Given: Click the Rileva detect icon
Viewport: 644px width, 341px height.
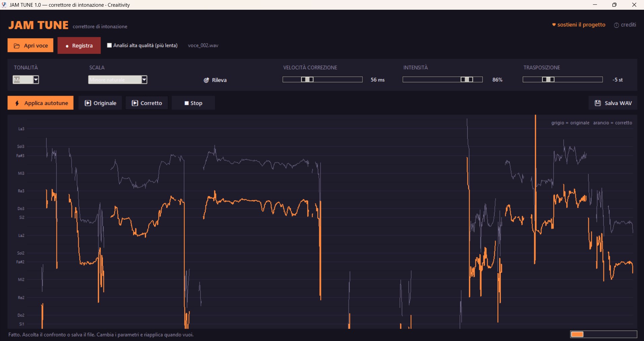Looking at the screenshot, I should tap(206, 80).
